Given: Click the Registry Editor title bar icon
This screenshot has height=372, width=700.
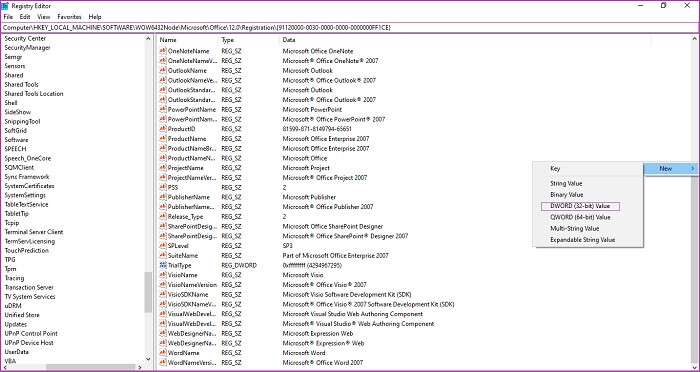Looking at the screenshot, I should click(x=5, y=6).
